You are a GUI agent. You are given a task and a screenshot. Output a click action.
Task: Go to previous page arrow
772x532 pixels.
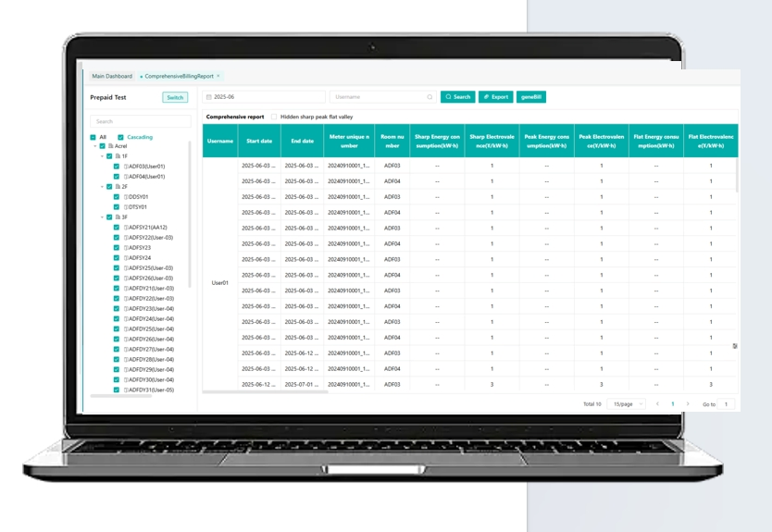tap(657, 404)
